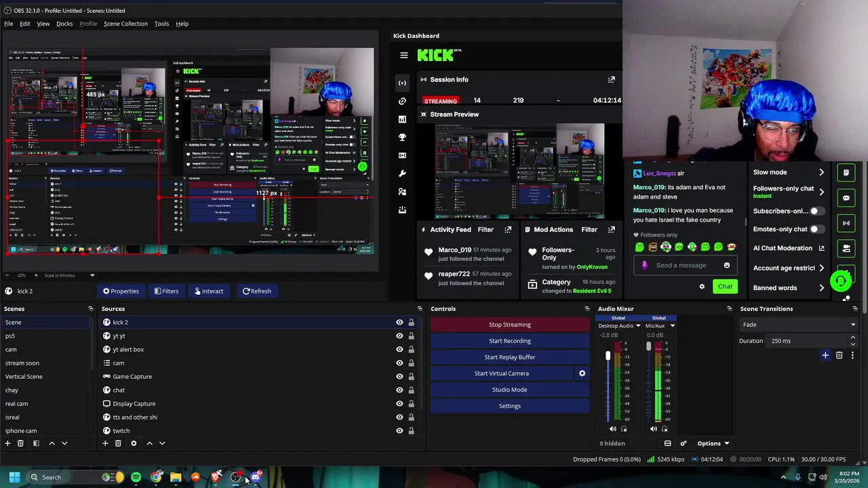This screenshot has width=868, height=488.
Task: Expand Banned words settings
Action: (822, 288)
